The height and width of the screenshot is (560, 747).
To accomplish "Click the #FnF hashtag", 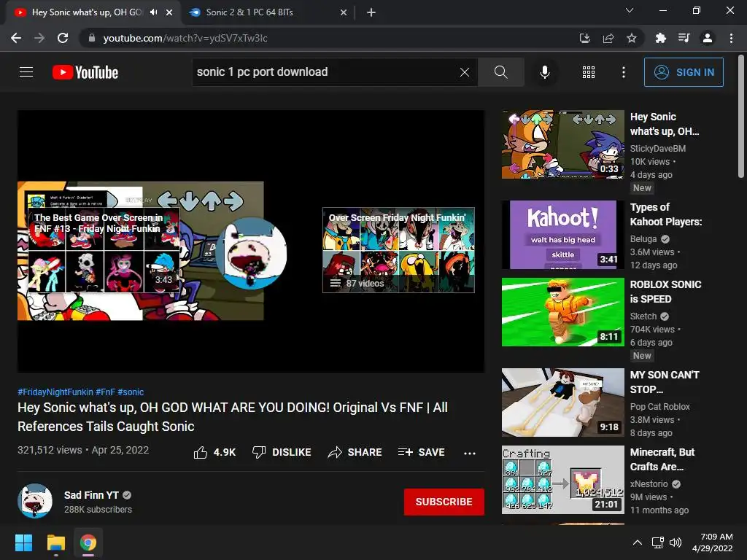I will (105, 392).
